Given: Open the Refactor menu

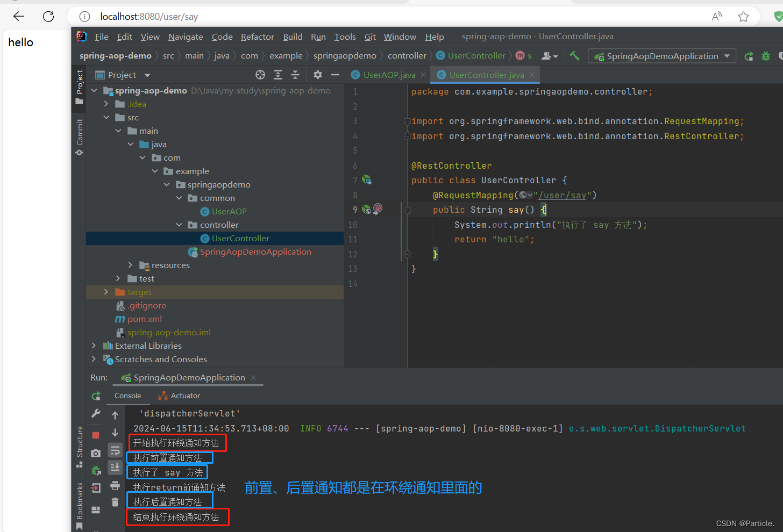Looking at the screenshot, I should tap(257, 37).
